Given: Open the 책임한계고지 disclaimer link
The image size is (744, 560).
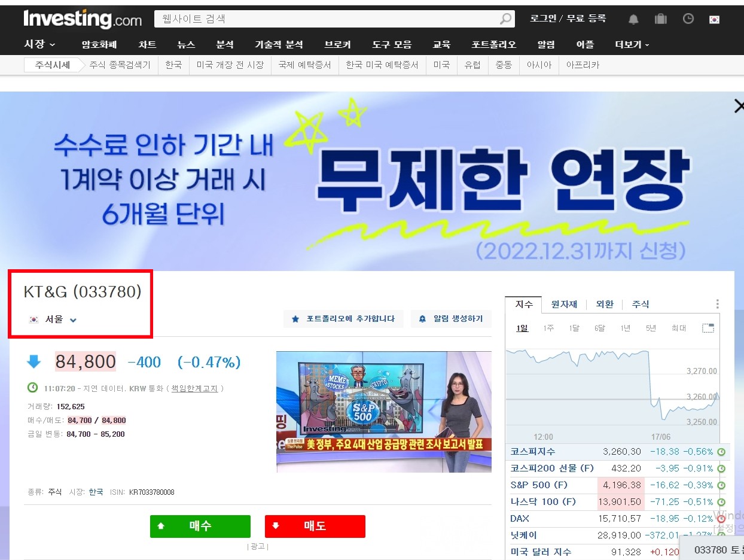Looking at the screenshot, I should (194, 388).
